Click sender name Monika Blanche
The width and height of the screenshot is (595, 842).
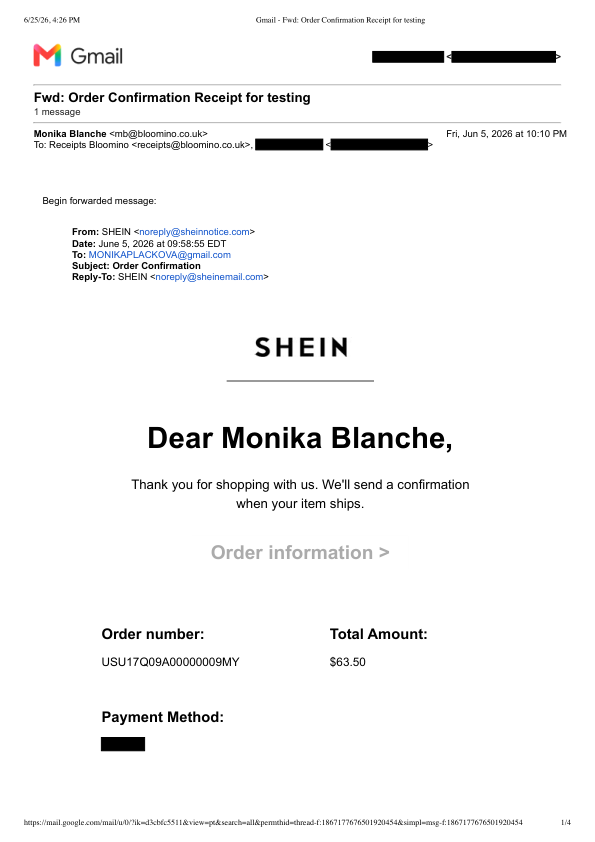[70, 134]
